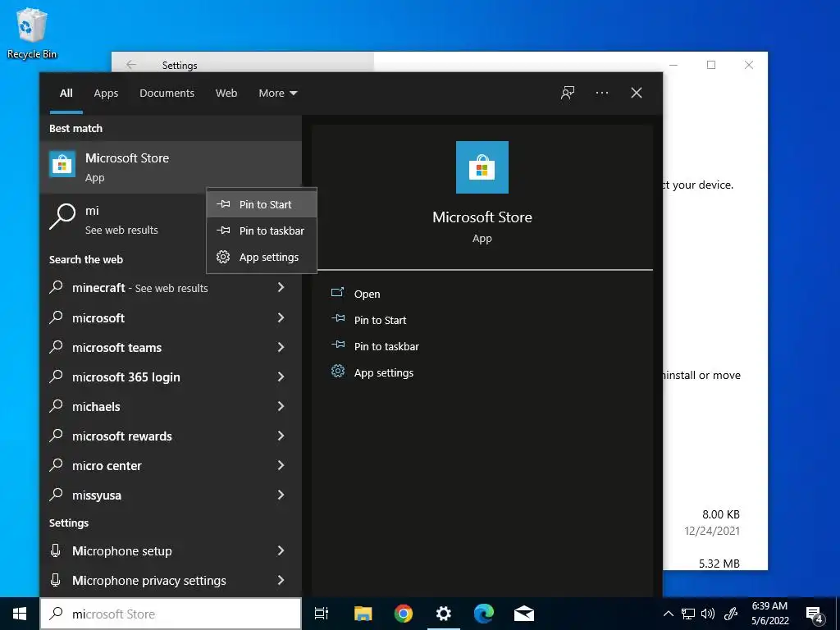Open network status tray icon

688,614
